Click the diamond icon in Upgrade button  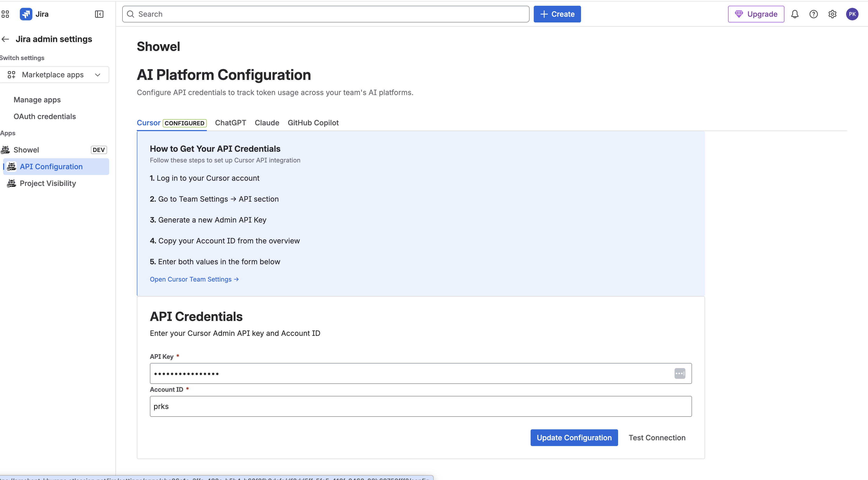click(x=738, y=14)
